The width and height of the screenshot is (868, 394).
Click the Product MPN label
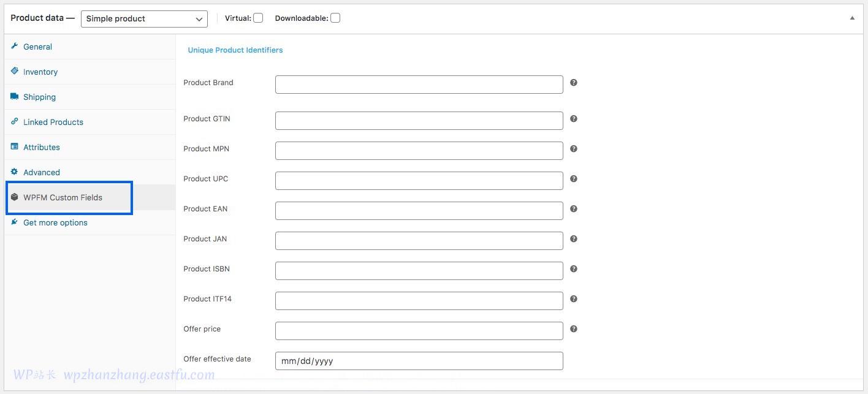coord(206,149)
